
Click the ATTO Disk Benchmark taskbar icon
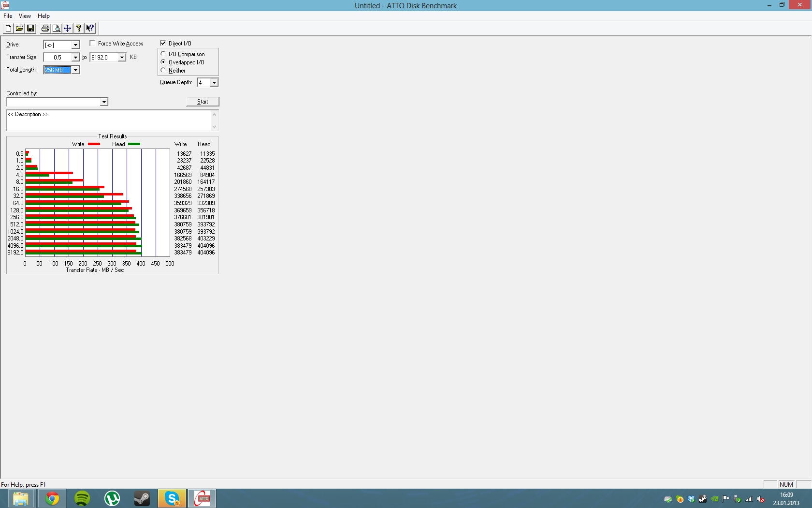click(x=202, y=498)
